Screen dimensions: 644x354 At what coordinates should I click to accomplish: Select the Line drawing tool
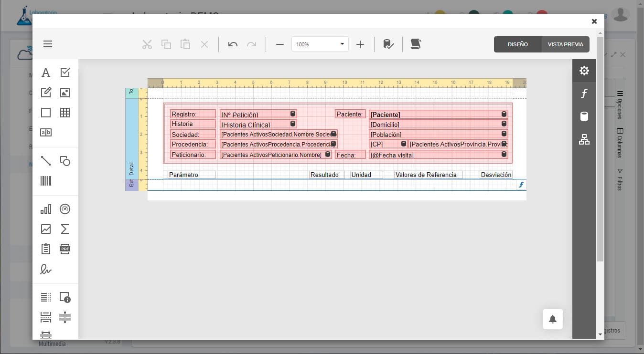click(46, 161)
